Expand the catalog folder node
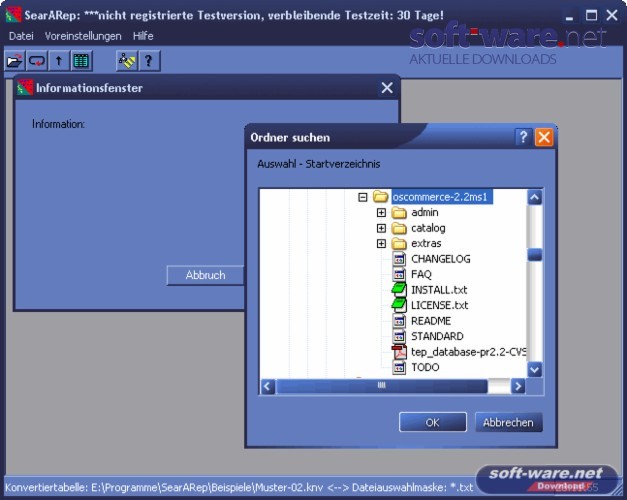Image resolution: width=627 pixels, height=500 pixels. tap(381, 228)
